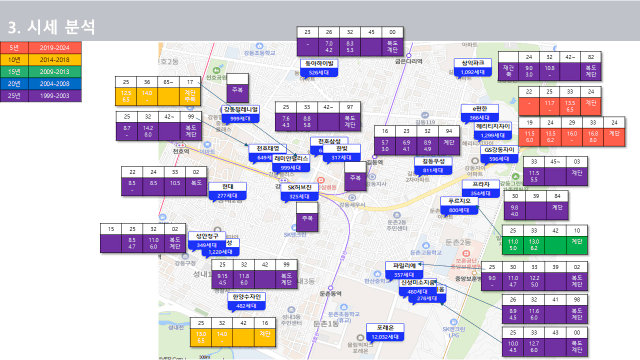Click the 둔촌2동 주민센터 map icon
Image resolution: width=640 pixels, height=360 pixels.
point(397,215)
